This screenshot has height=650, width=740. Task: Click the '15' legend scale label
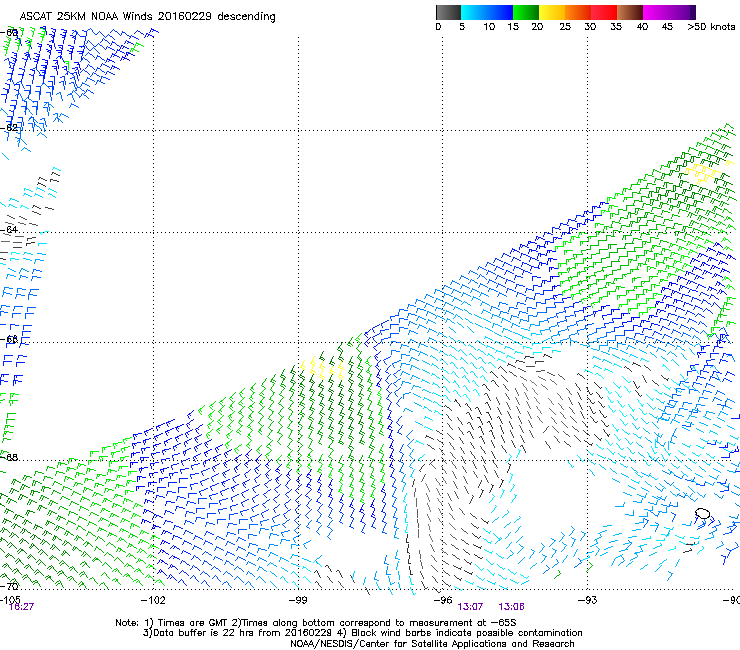[513, 27]
